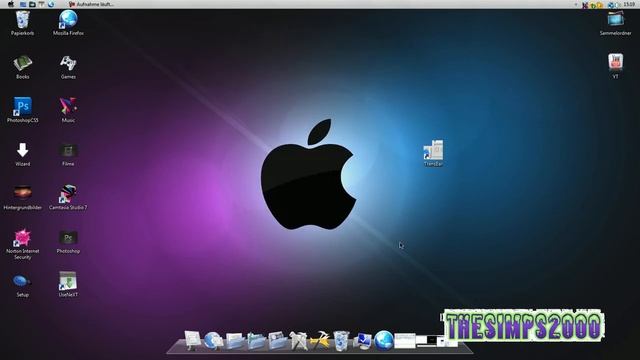Open the Sammelordner folder icon
The height and width of the screenshot is (360, 640).
[x=616, y=19]
